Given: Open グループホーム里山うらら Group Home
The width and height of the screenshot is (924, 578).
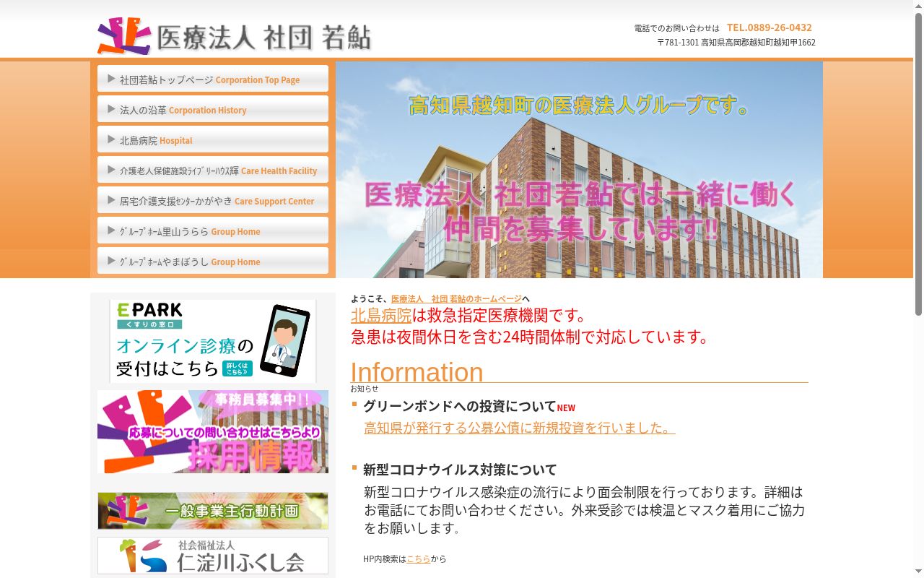Looking at the screenshot, I should pos(213,231).
